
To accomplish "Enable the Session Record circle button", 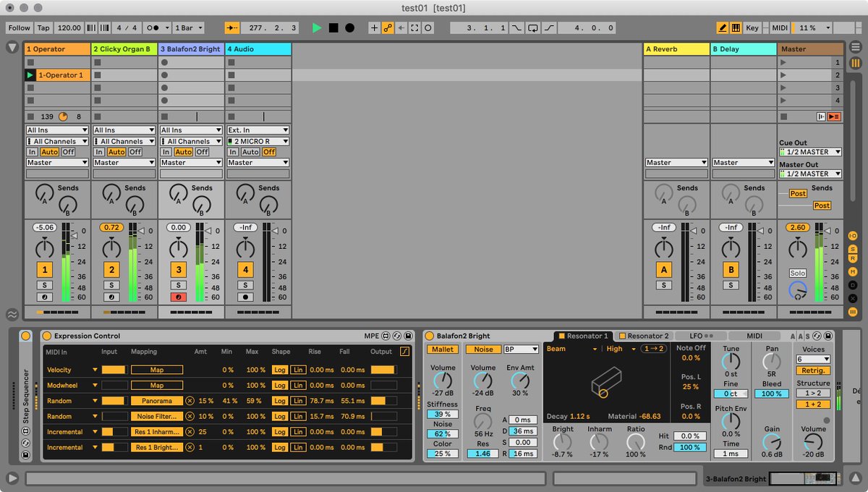I will click(x=350, y=27).
